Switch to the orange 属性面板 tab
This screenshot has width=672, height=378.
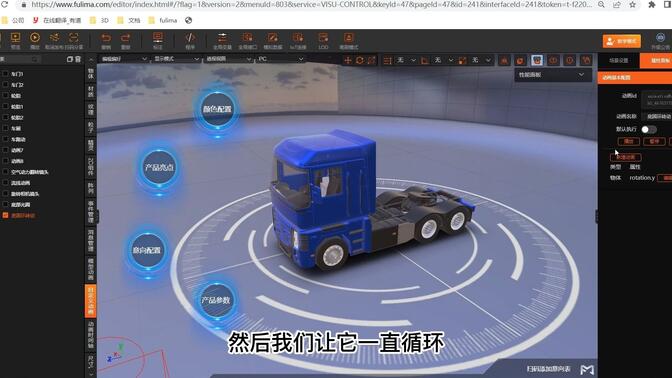tap(656, 60)
